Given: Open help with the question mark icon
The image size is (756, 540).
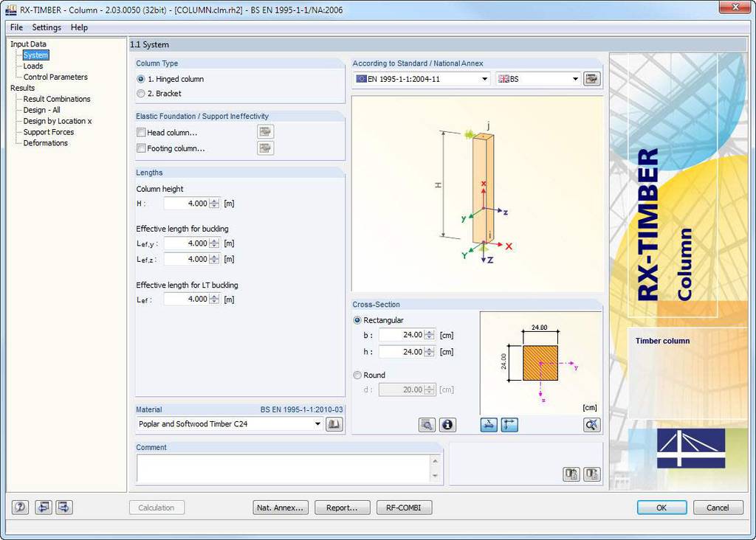Looking at the screenshot, I should [x=20, y=508].
